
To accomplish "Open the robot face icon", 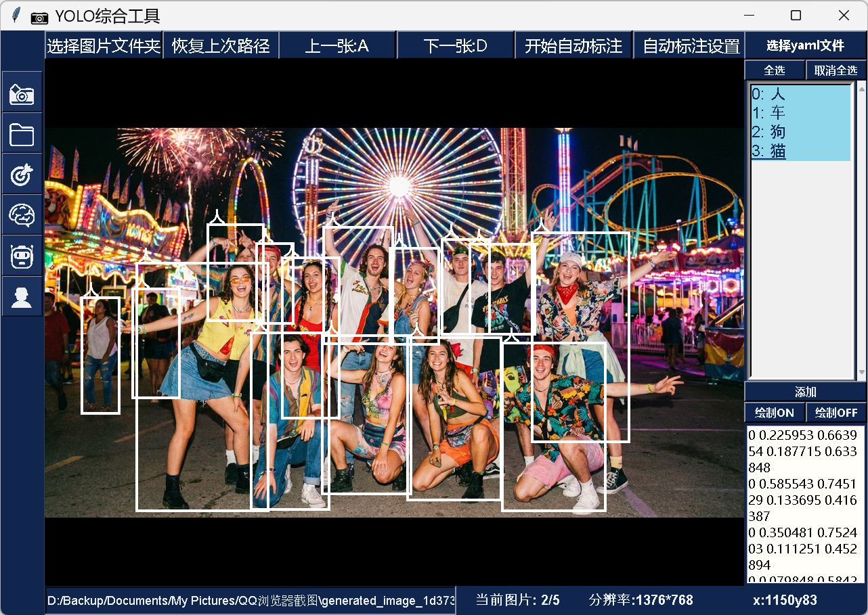I will click(x=22, y=256).
